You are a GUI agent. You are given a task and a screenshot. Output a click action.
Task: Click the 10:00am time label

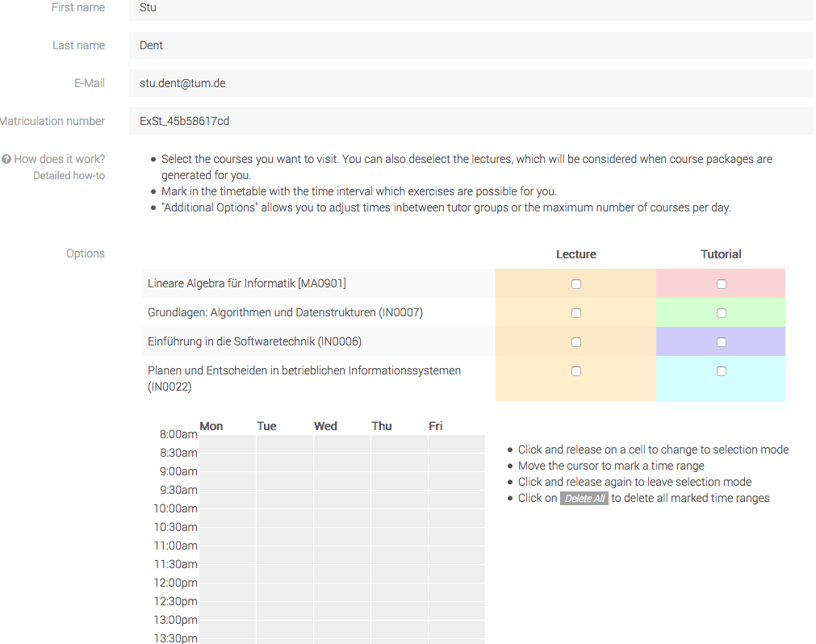click(x=175, y=508)
